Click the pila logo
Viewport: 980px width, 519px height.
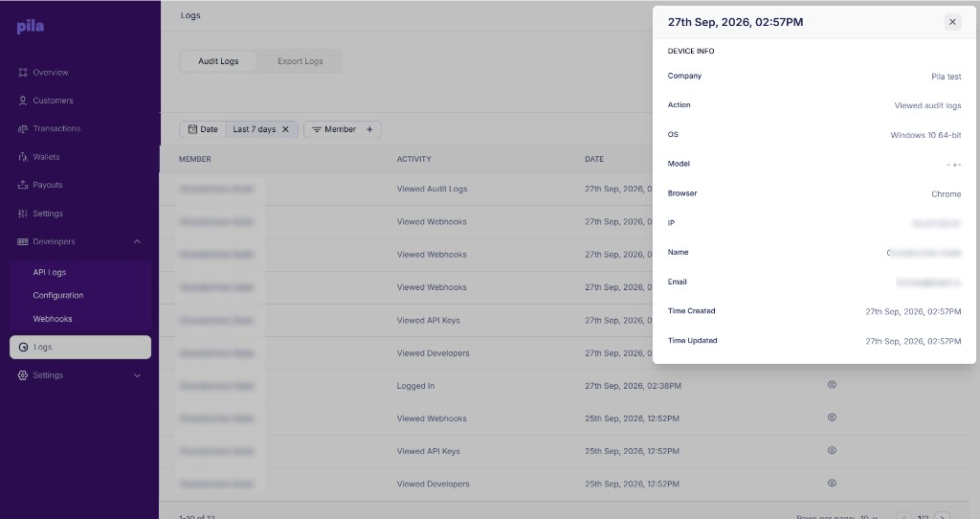coord(30,26)
